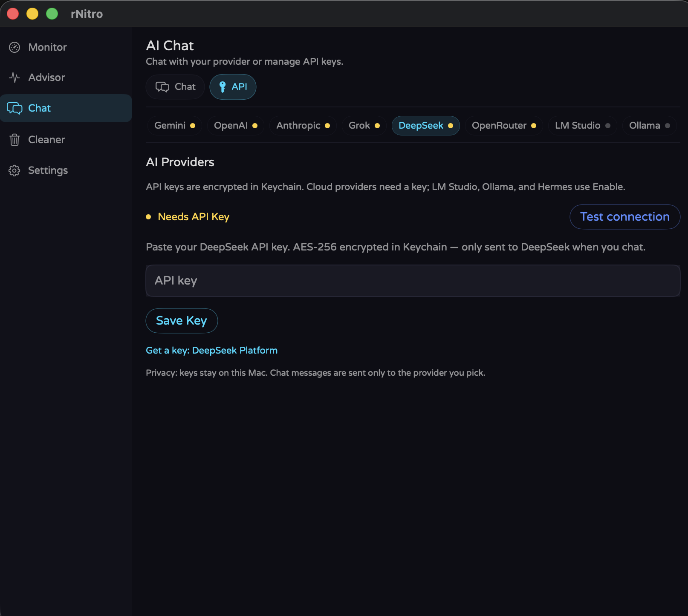The width and height of the screenshot is (688, 616).
Task: Click the Privacy note about keys on this Mac
Action: click(x=315, y=373)
